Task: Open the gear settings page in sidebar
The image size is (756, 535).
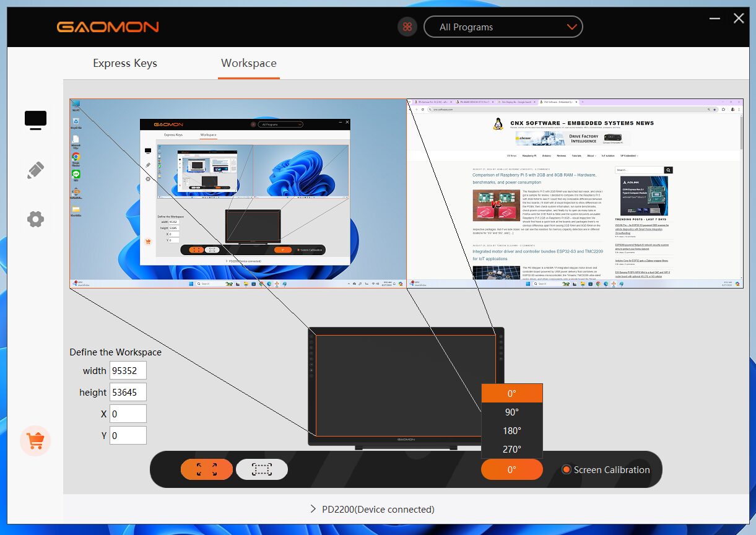Action: click(35, 219)
